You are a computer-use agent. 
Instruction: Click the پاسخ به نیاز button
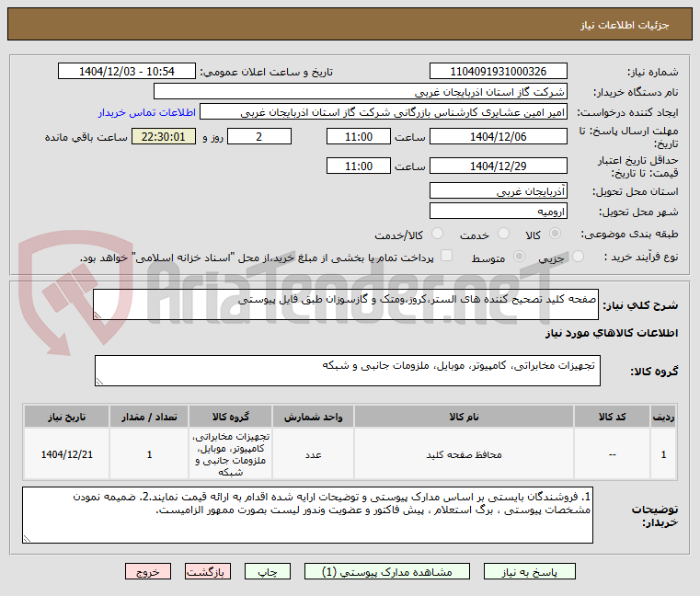coord(530,571)
